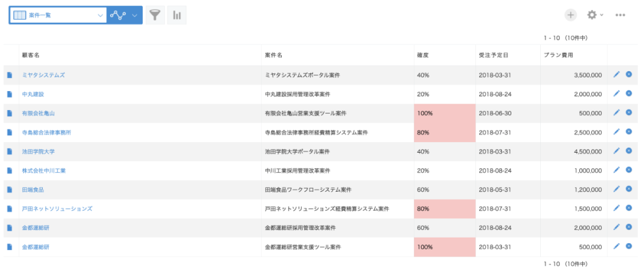Image resolution: width=644 pixels, height=269 pixels.
Task: Select the 受注予定日 column header
Action: point(494,55)
